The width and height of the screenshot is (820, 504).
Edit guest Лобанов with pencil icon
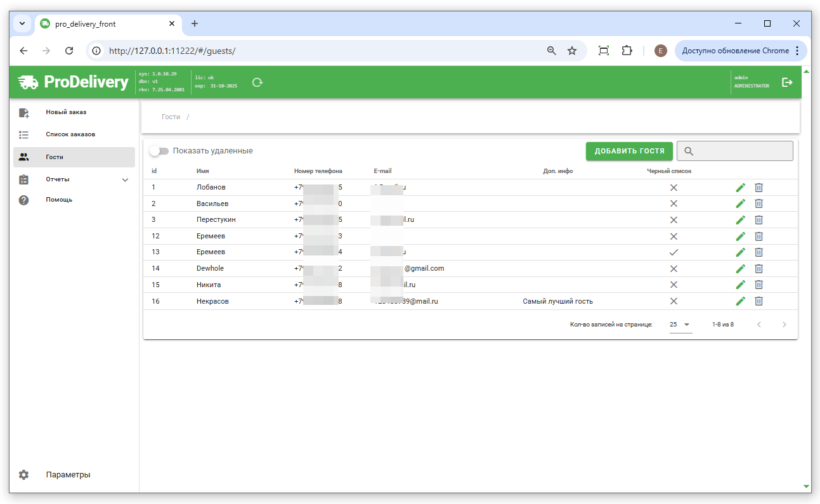[740, 188]
